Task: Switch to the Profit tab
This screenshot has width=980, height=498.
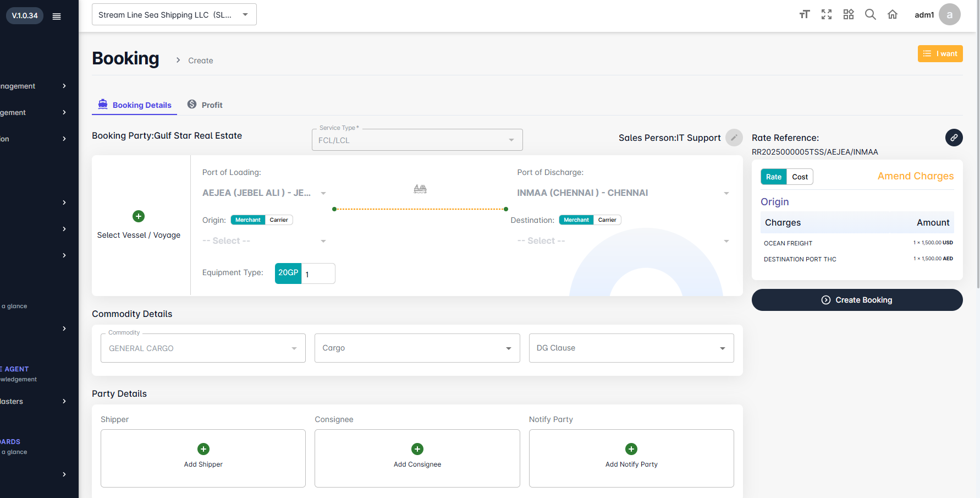Action: 205,105
